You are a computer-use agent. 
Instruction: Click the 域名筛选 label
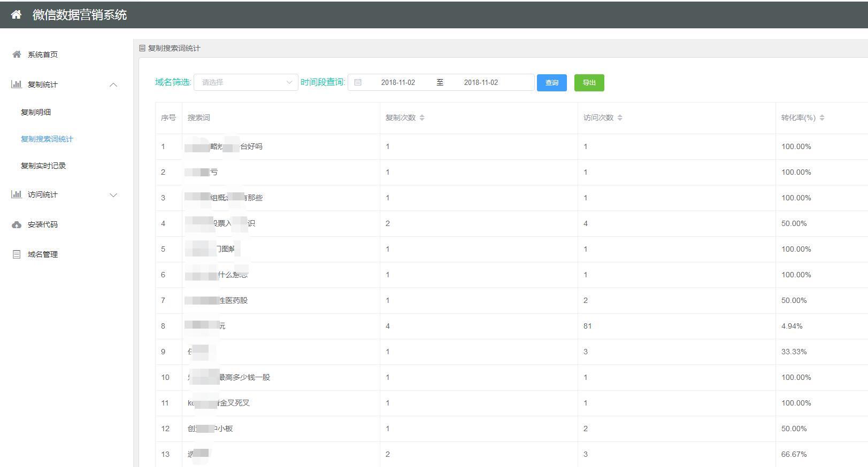(173, 82)
